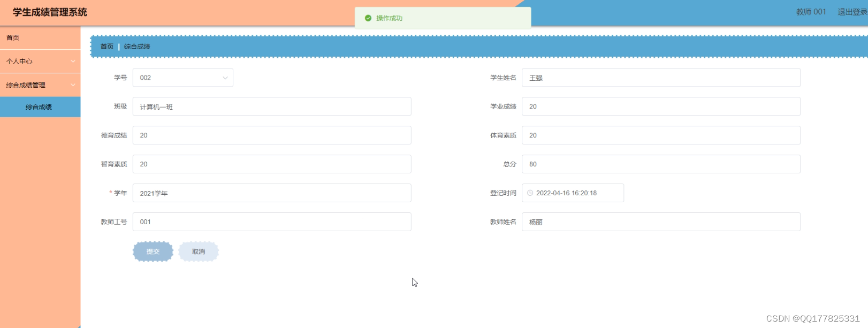Focus the 学生姓名 input field

(x=661, y=78)
